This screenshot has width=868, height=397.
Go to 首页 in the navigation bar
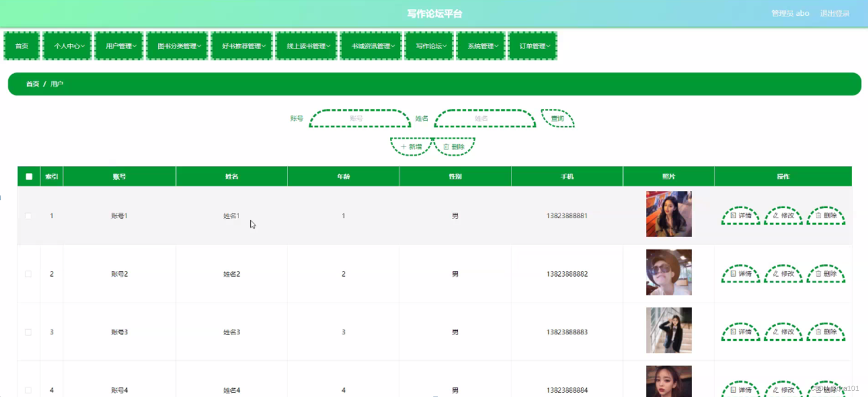point(22,46)
